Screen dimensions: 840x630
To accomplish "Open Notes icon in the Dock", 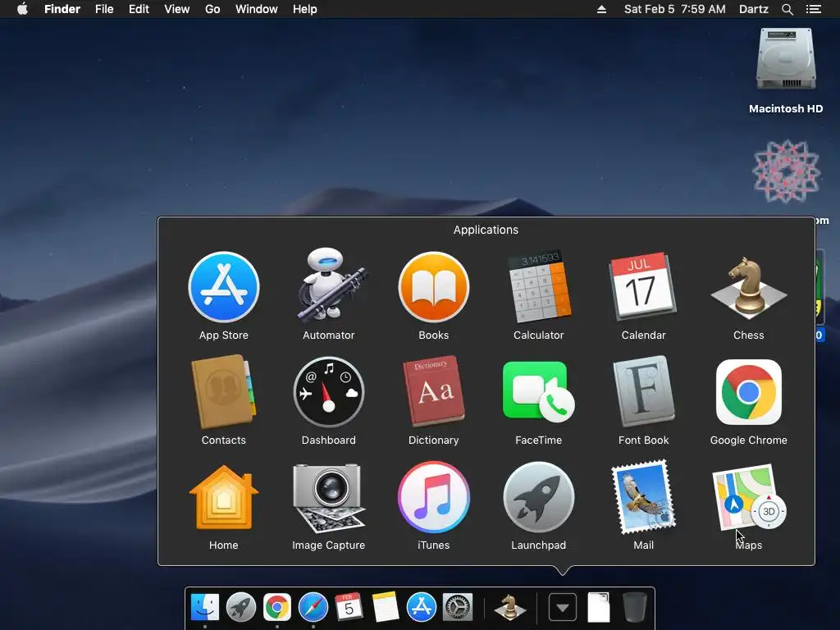I will [386, 607].
